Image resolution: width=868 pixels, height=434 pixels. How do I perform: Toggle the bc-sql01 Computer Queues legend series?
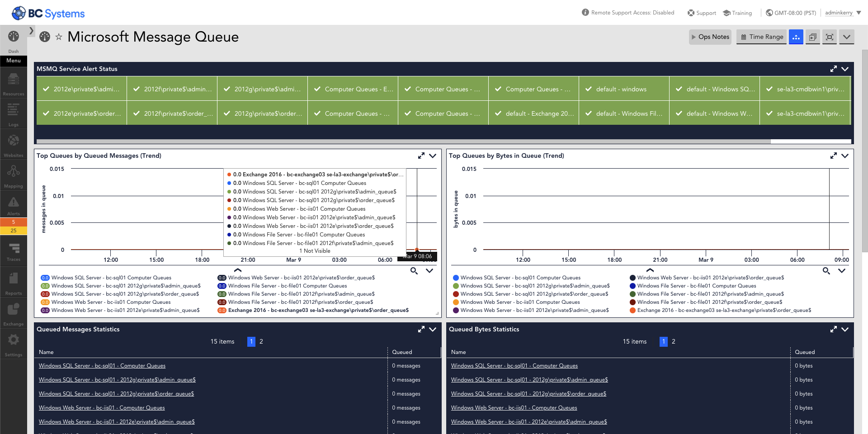pos(111,278)
